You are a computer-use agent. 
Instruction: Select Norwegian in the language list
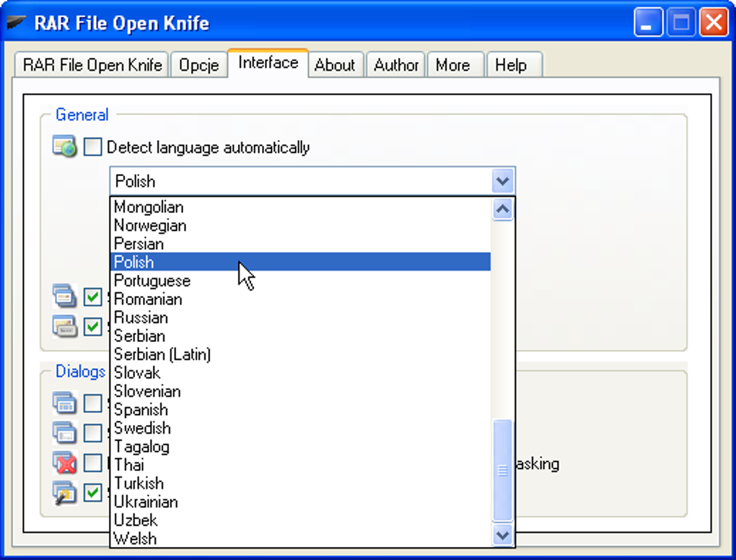tap(300, 225)
